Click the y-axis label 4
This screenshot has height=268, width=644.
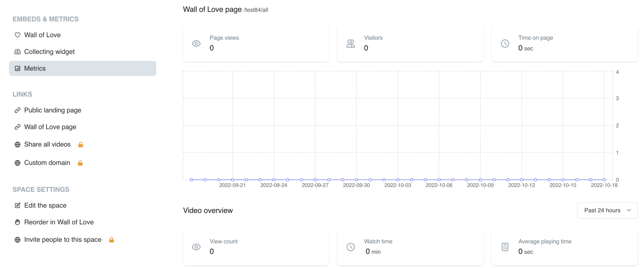[618, 72]
